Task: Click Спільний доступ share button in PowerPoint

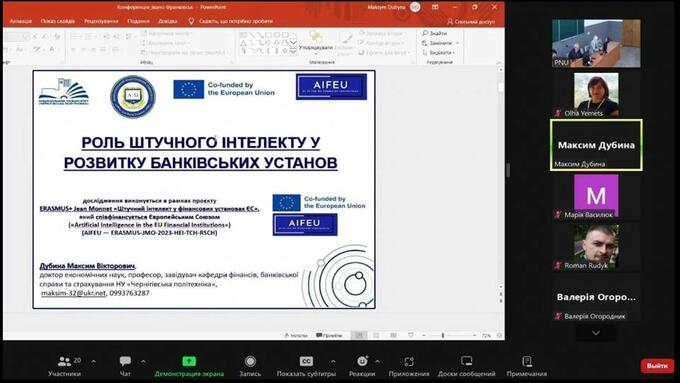Action: tap(471, 21)
